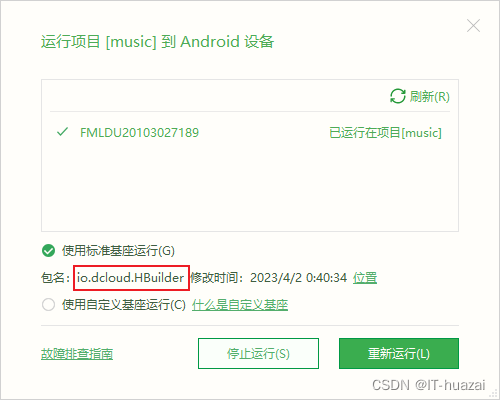Screen dimensions: 500x400
Task: Click the dialog title 运行项目 [music] 到 Android 设备
Action: [157, 42]
